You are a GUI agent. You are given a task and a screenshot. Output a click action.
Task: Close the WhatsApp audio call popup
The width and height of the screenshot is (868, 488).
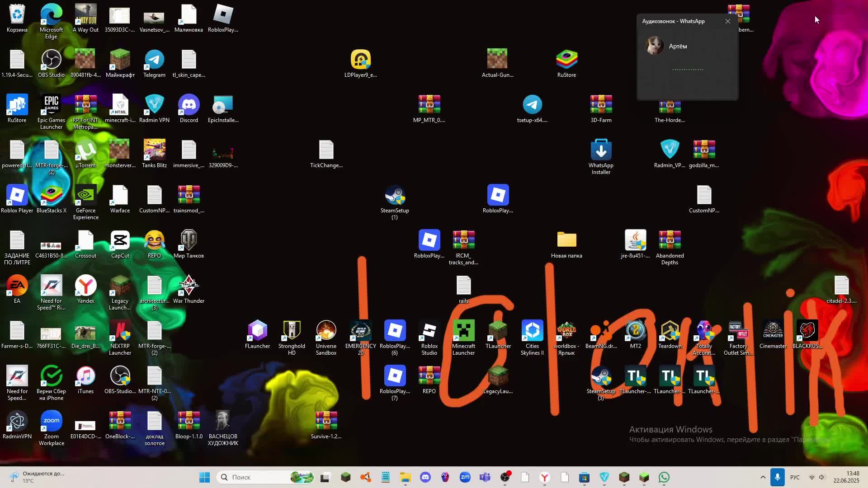(x=727, y=21)
